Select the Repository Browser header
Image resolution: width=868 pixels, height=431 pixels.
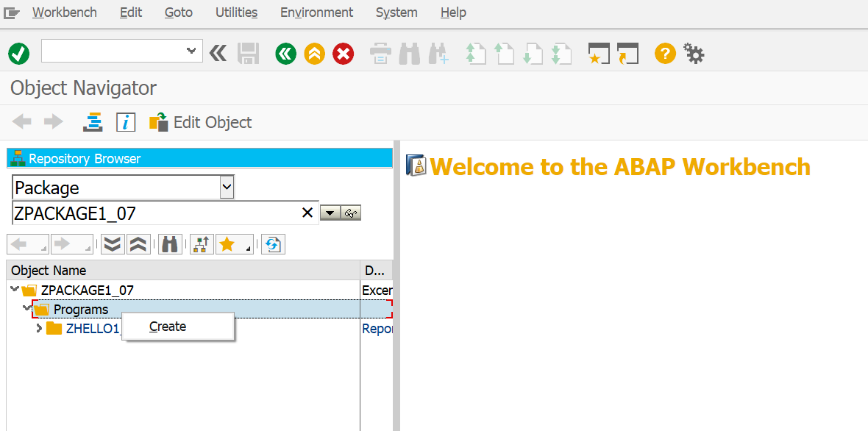tap(200, 158)
